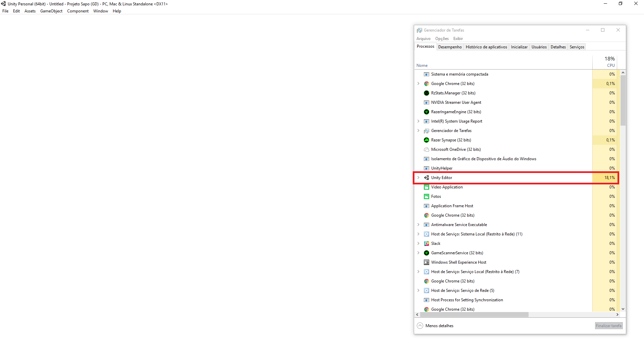Sort processes by the Nome column
This screenshot has height=352, width=644.
(503, 62)
